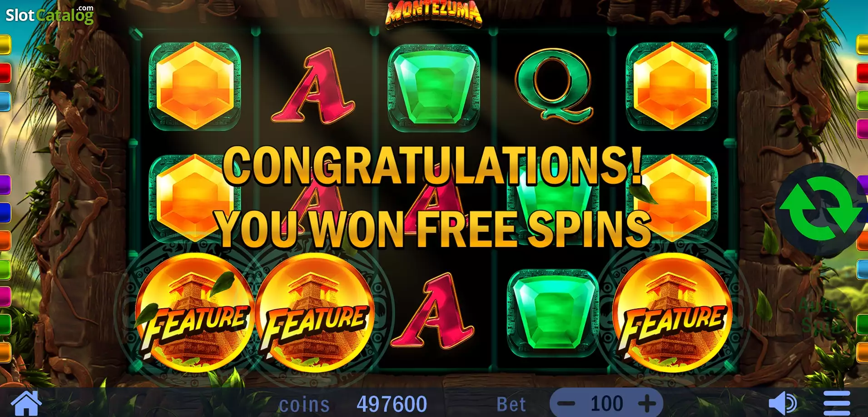
Task: Open the hamburger menu
Action: pos(837,403)
